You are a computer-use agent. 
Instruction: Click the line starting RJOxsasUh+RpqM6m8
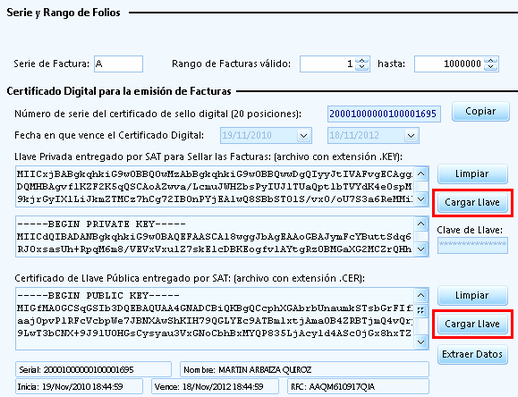[214, 249]
